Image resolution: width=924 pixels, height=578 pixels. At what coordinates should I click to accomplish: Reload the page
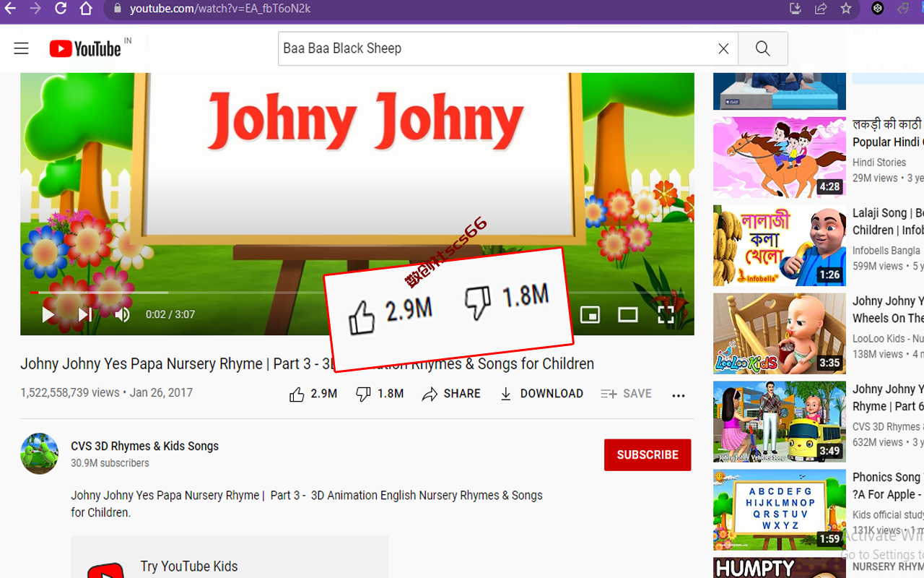click(61, 9)
